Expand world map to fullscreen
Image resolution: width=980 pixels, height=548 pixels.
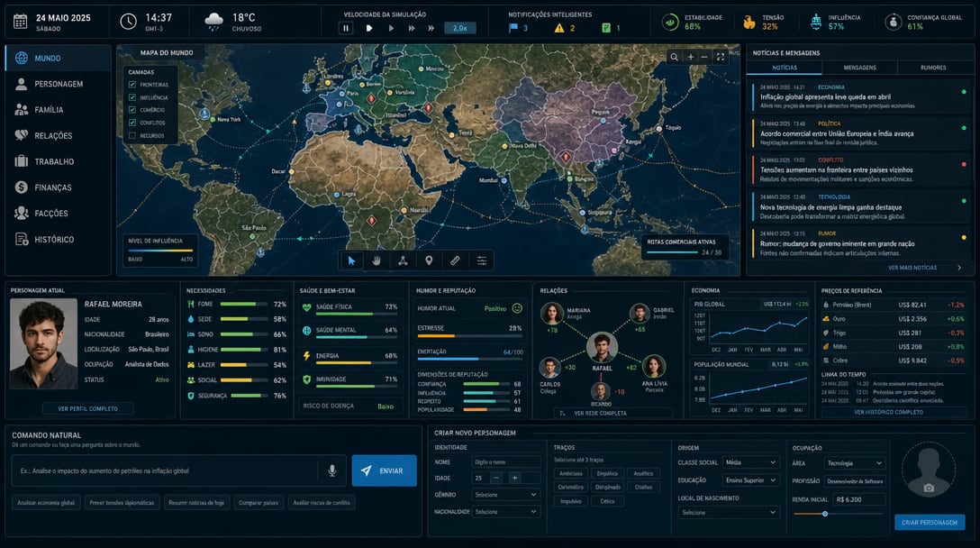(x=721, y=57)
